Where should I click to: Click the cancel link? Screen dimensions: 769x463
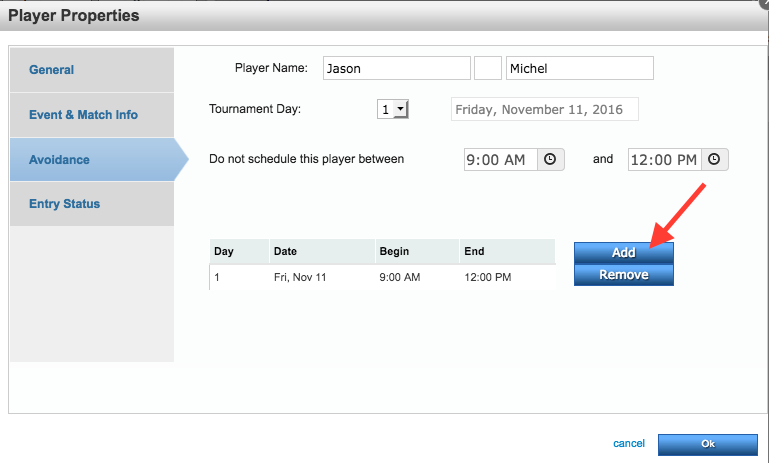click(x=629, y=443)
